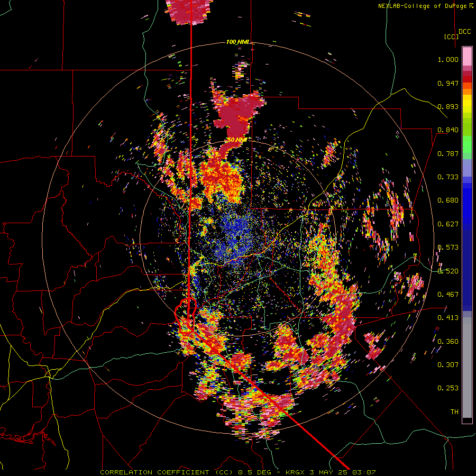Pick the gray low-value segment of color bar
This screenshot has width=476, height=476.
(x=467, y=368)
